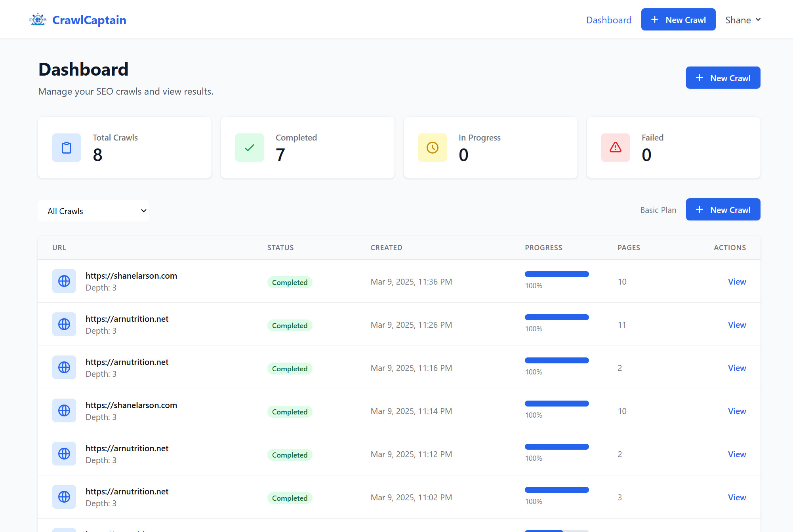Click the CrawlCaptain ship wheel logo icon
Image resolution: width=793 pixels, height=532 pixels.
(38, 19)
